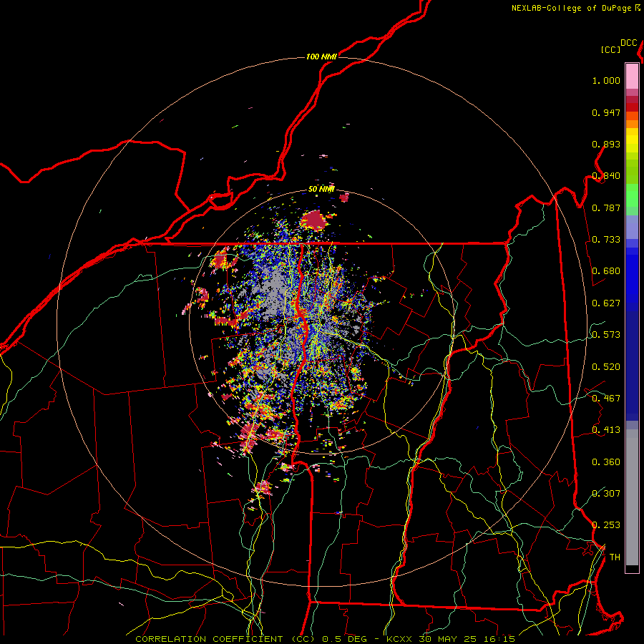Click the 100 NMI range ring label
644x644 pixels.
(321, 57)
